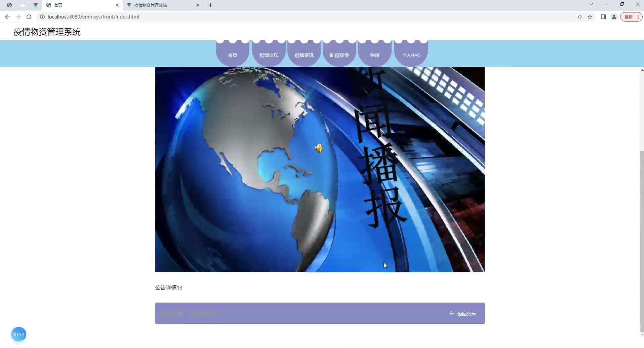
Task: Minimize the browser window
Action: 607,4
